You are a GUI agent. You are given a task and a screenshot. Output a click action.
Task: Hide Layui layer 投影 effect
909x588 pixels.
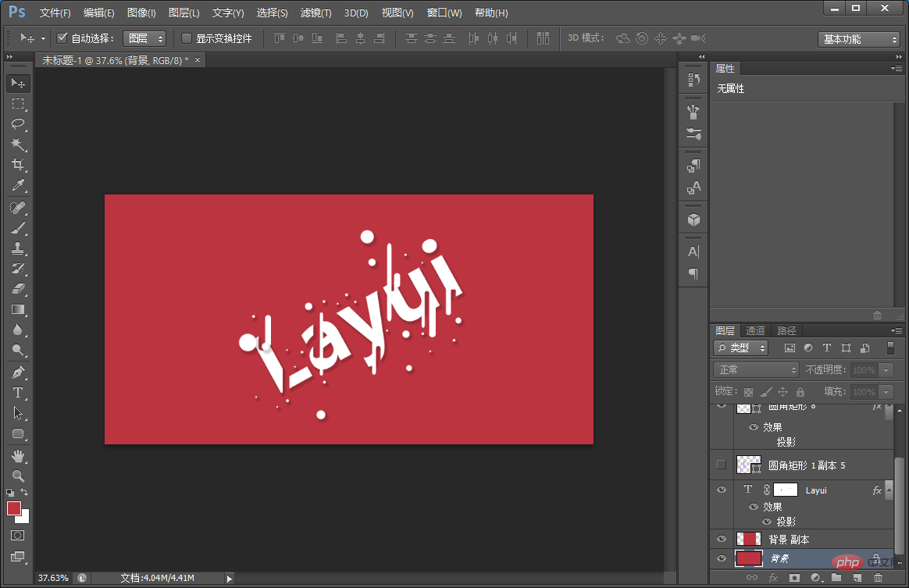pos(766,522)
